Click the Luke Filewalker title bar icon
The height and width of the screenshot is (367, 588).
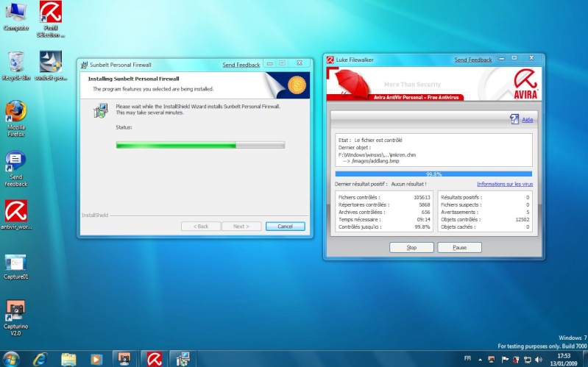coord(330,60)
